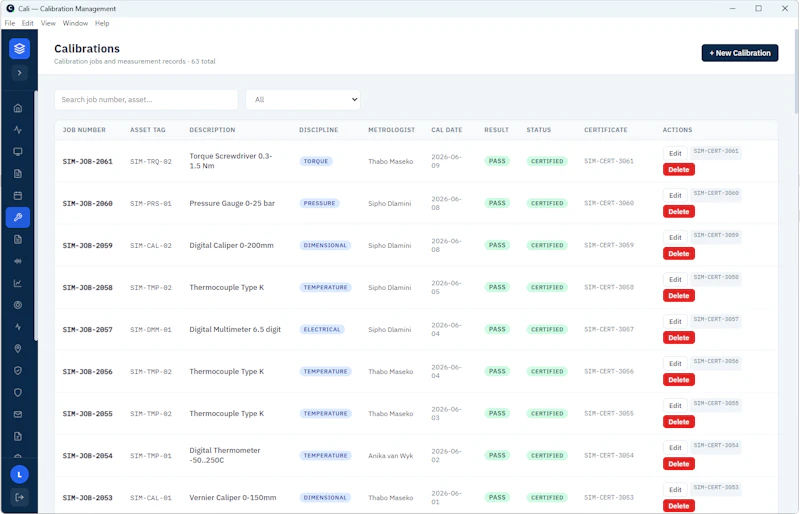Open the file icon below the envelope
The height and width of the screenshot is (514, 800).
pyautogui.click(x=18, y=436)
